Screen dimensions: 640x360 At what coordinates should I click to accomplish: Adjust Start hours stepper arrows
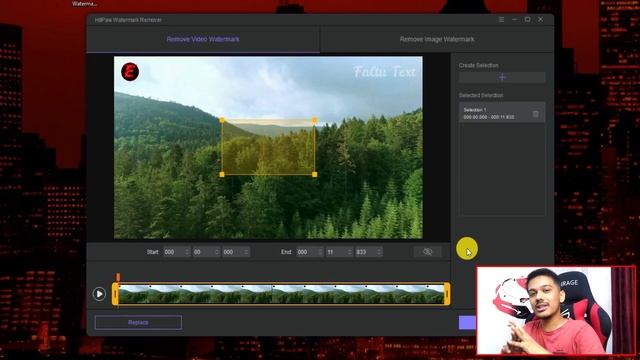point(187,252)
